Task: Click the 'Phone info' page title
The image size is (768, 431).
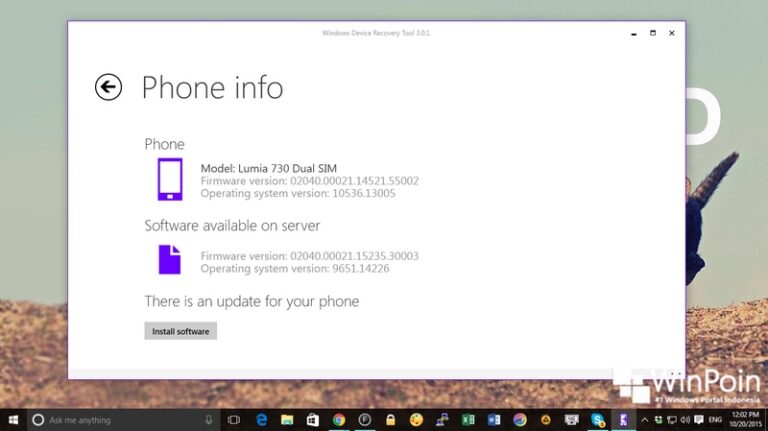Action: coord(212,88)
